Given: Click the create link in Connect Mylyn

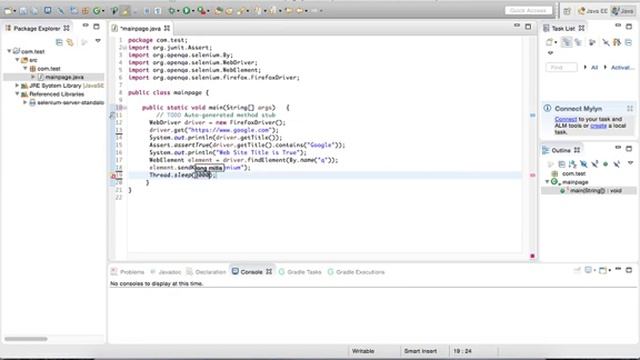Looking at the screenshot, I should point(598,126).
